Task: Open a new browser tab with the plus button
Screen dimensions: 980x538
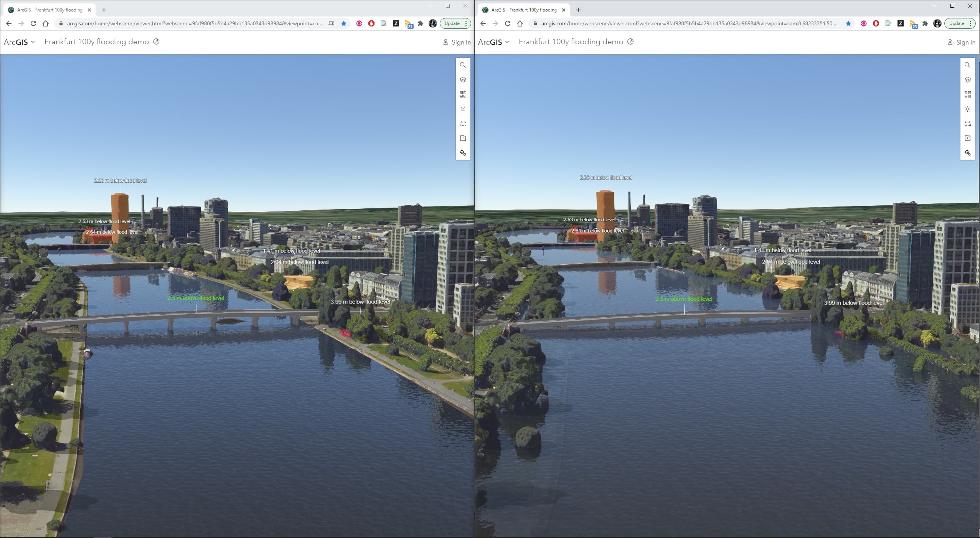Action: pyautogui.click(x=104, y=10)
